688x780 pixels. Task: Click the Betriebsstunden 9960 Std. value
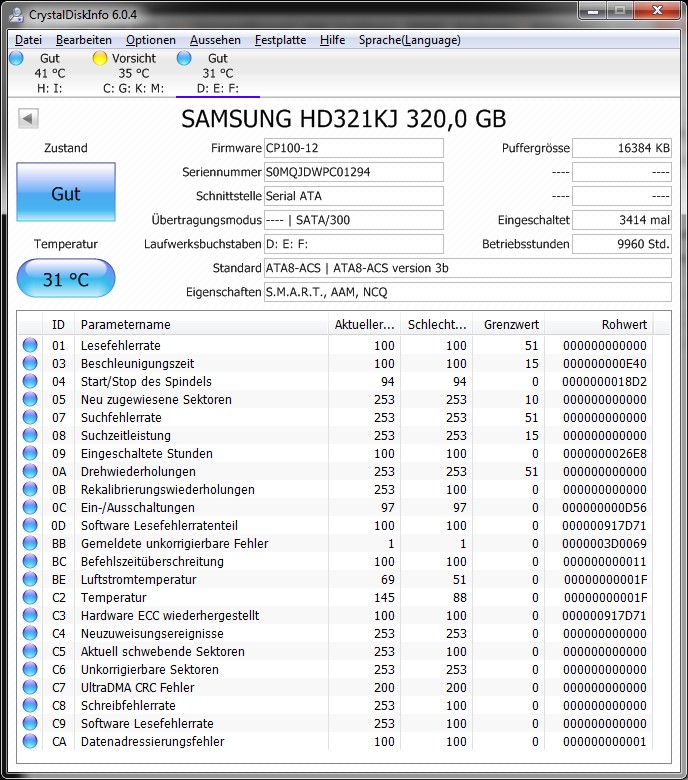[x=622, y=244]
